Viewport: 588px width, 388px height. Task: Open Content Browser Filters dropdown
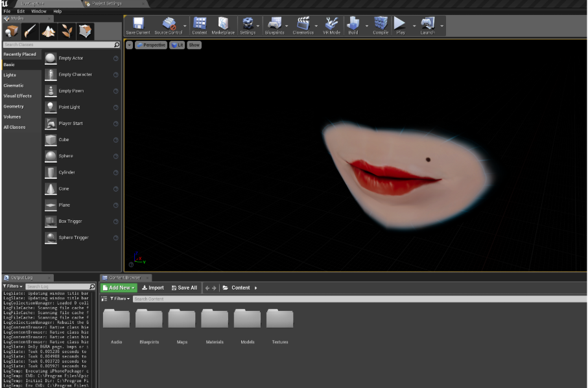(120, 299)
